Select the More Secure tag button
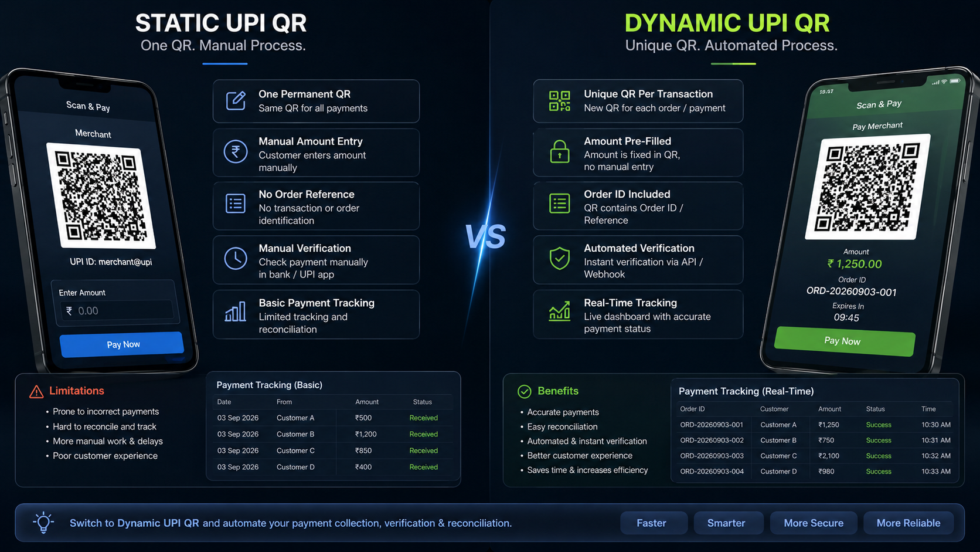The height and width of the screenshot is (552, 980). point(814,523)
